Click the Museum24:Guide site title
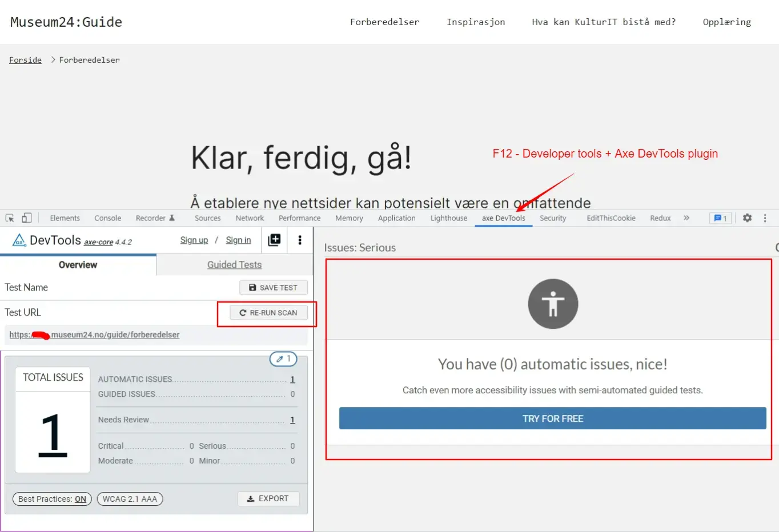779x532 pixels. 66,22
